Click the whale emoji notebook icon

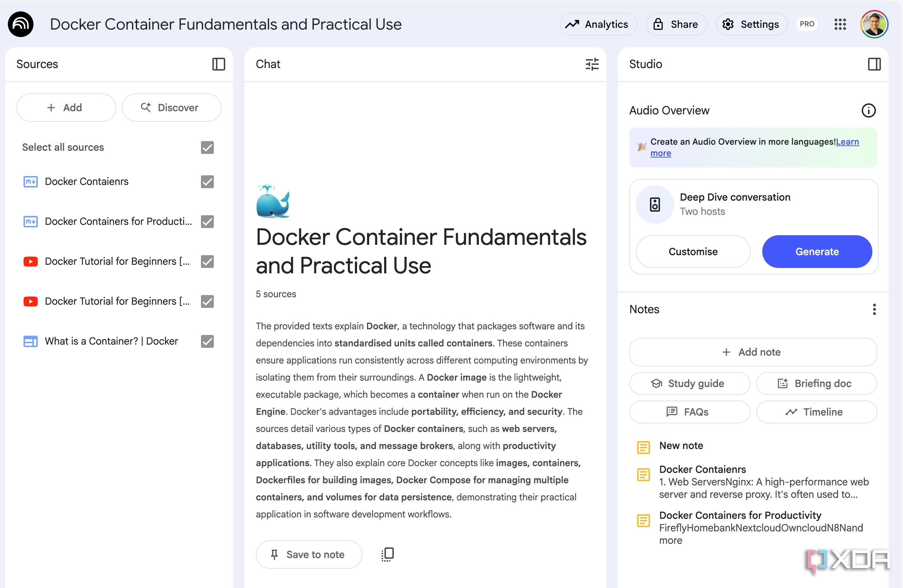click(273, 201)
